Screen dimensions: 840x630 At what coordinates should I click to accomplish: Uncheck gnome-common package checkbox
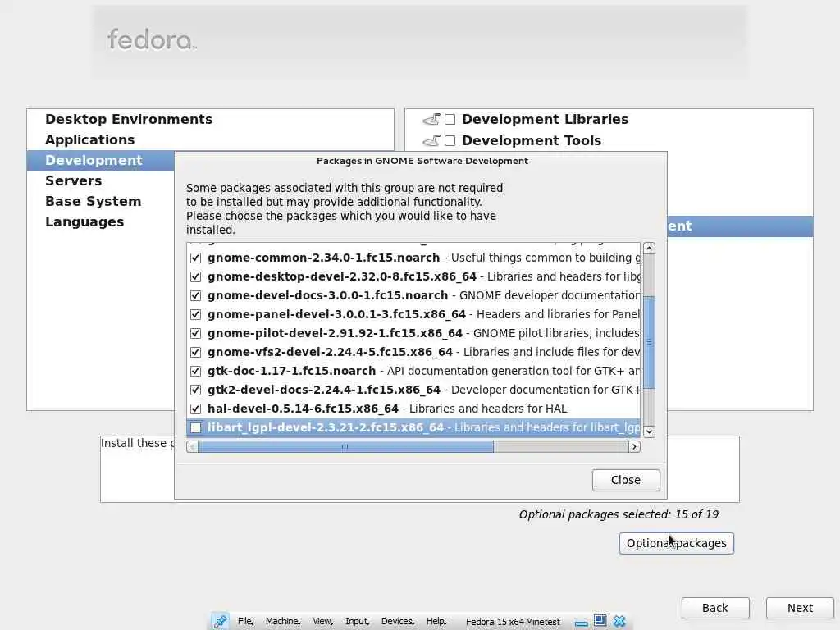(195, 258)
